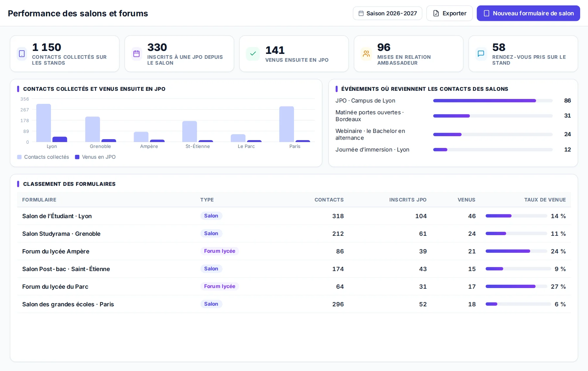Click the Journée d'immersion · Lyon label
The height and width of the screenshot is (371, 588).
click(x=372, y=150)
